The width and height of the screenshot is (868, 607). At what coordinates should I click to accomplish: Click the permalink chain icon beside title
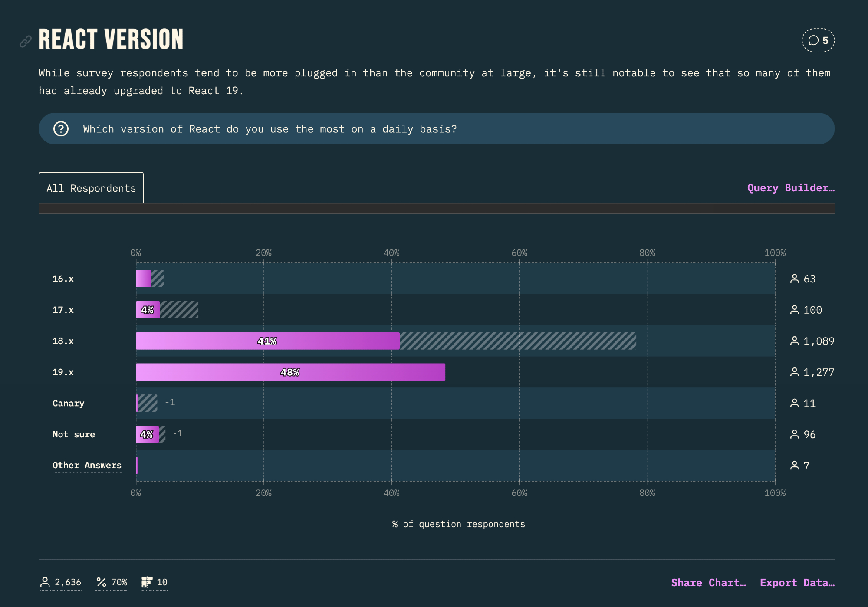(x=26, y=41)
